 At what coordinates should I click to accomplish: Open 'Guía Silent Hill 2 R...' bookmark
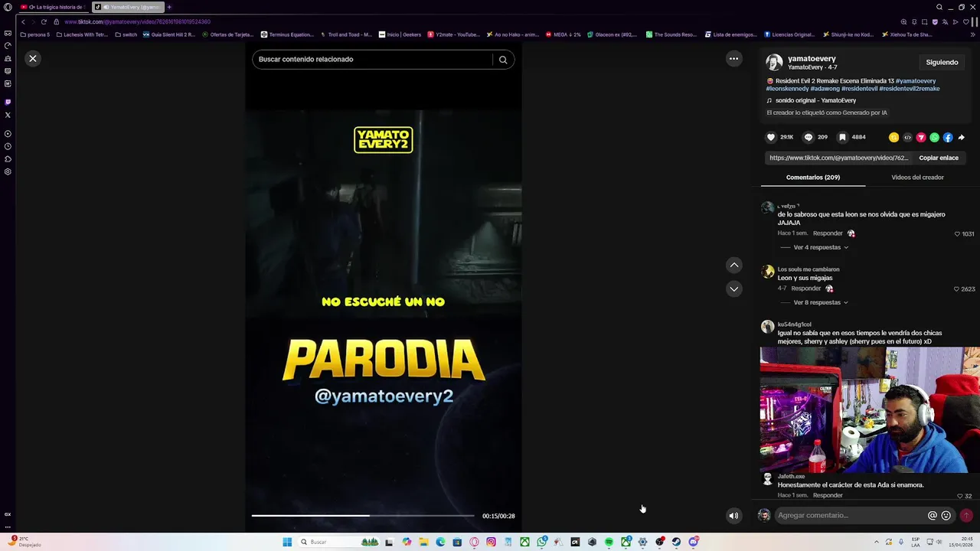coord(169,34)
